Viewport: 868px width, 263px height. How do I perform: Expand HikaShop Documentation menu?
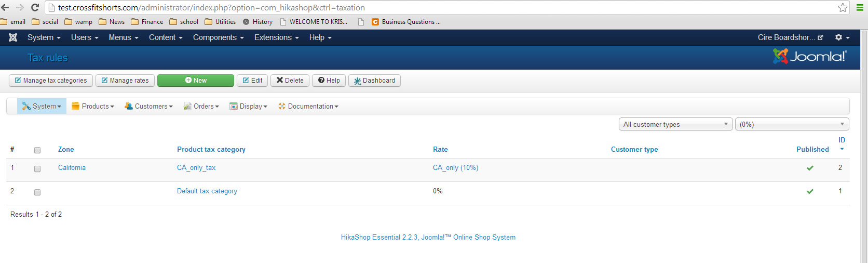(308, 106)
